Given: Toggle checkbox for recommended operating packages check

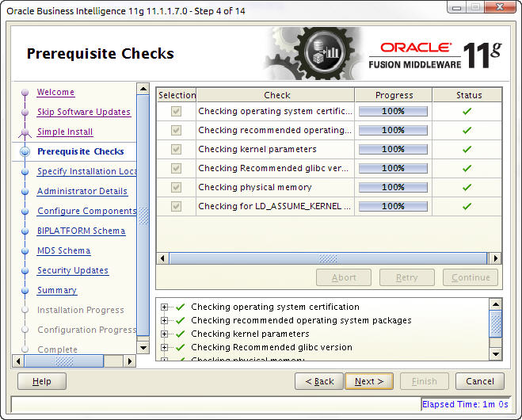Looking at the screenshot, I should pos(176,130).
